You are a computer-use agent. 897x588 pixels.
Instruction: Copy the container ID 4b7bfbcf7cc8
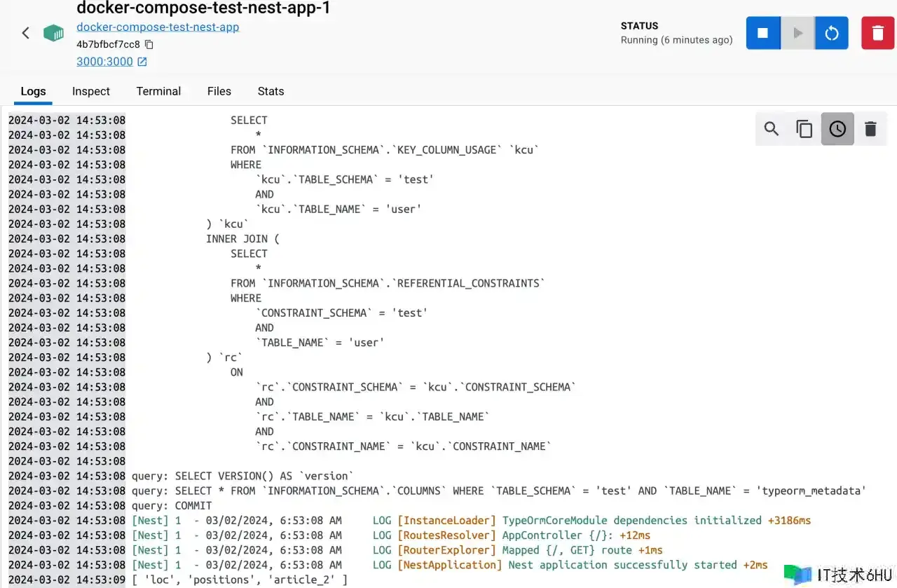[149, 44]
